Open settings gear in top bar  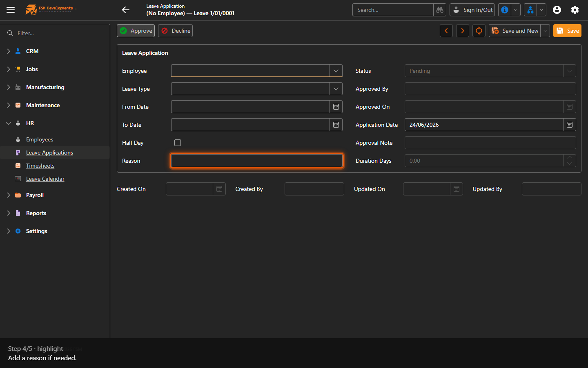pyautogui.click(x=575, y=10)
